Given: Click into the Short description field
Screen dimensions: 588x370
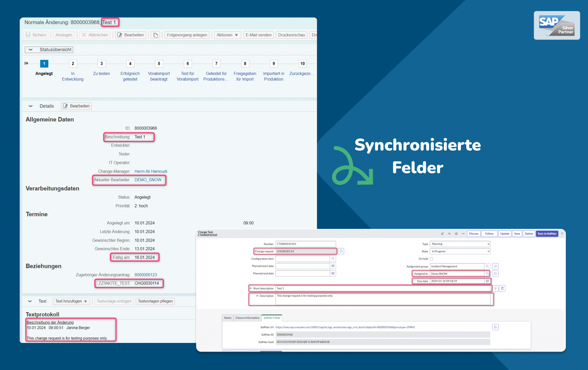Looking at the screenshot, I should pos(383,288).
